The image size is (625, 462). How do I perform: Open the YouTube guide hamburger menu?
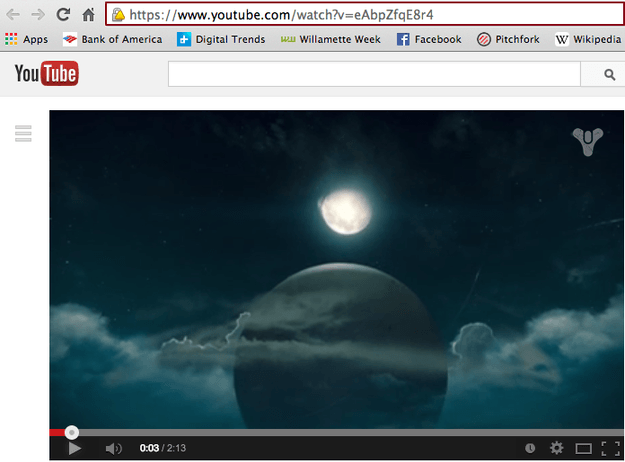[x=23, y=134]
